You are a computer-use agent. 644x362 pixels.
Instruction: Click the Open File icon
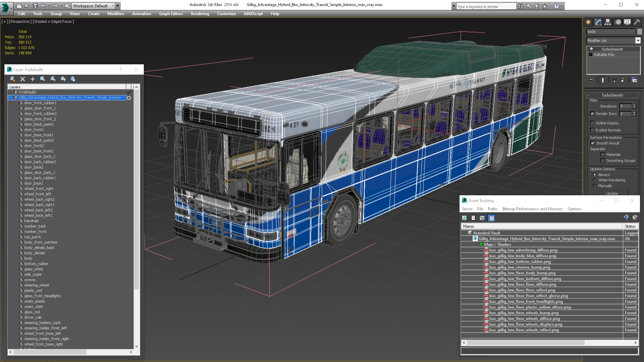pyautogui.click(x=27, y=6)
